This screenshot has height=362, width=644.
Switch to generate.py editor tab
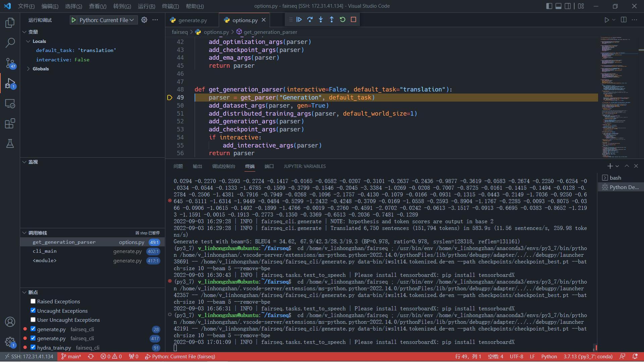pos(192,20)
